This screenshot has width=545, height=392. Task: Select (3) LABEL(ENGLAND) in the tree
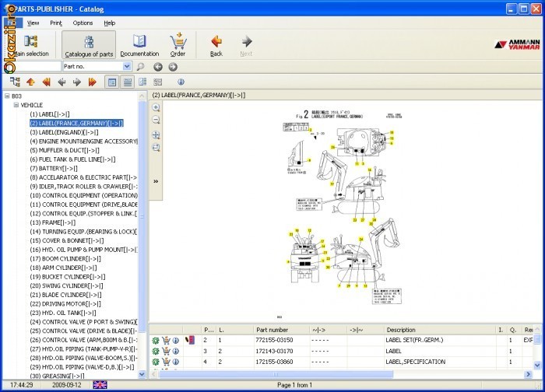[x=65, y=132]
